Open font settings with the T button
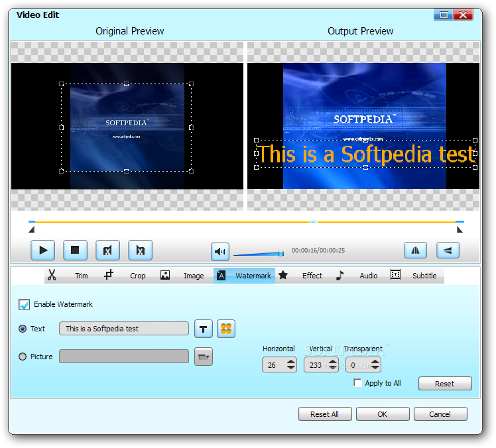This screenshot has height=448, width=496. (203, 329)
